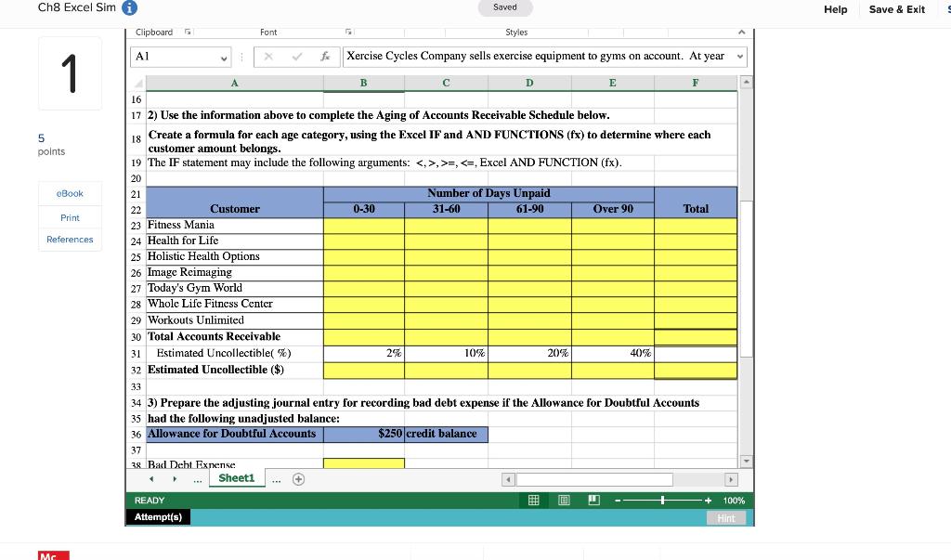Switch to the Sheet1 tab
Viewport: 951px width, 560px height.
[x=236, y=478]
